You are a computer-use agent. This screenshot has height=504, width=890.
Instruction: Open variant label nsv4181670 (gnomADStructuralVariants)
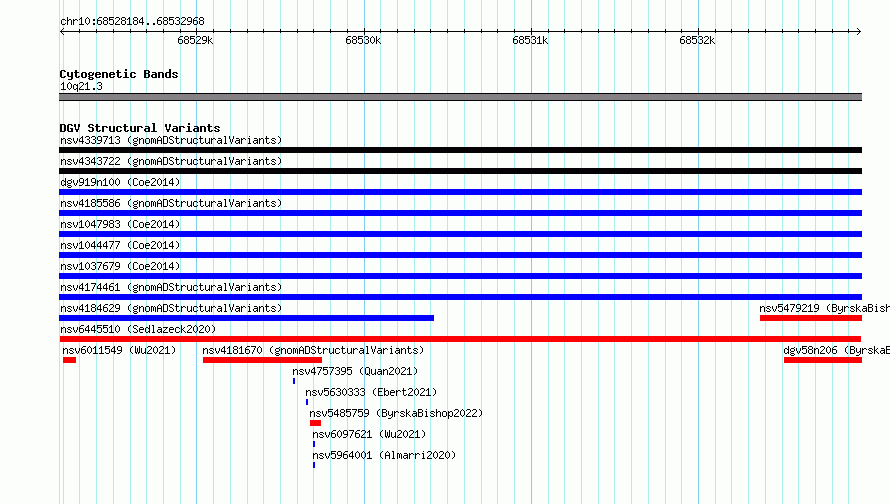pos(313,350)
